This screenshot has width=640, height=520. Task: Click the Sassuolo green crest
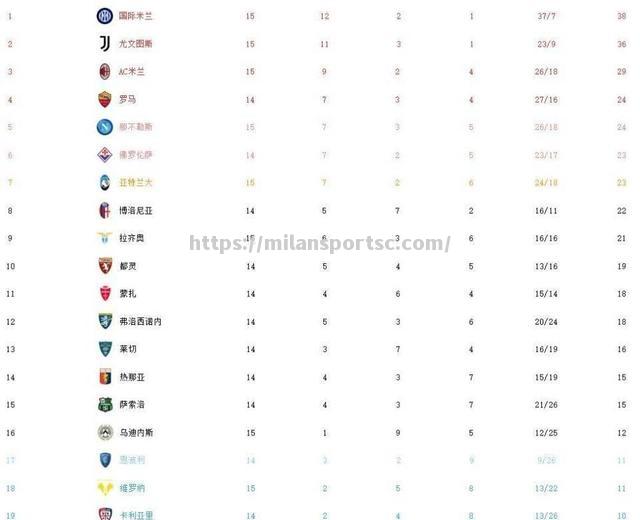coord(105,404)
